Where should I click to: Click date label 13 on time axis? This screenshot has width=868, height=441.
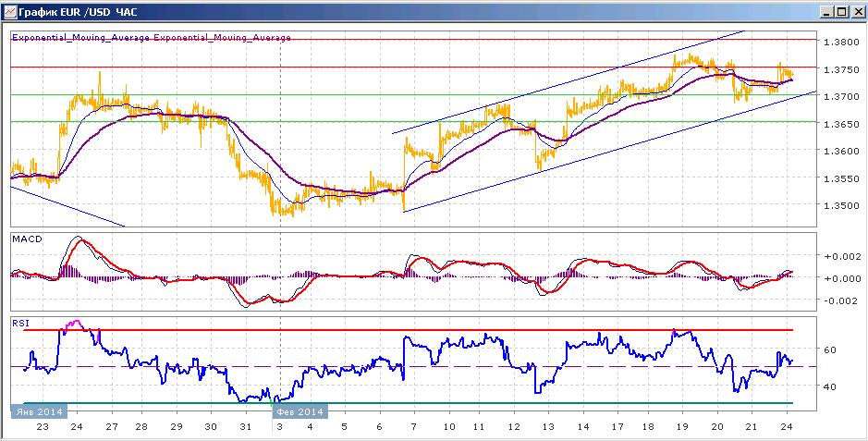click(x=548, y=426)
